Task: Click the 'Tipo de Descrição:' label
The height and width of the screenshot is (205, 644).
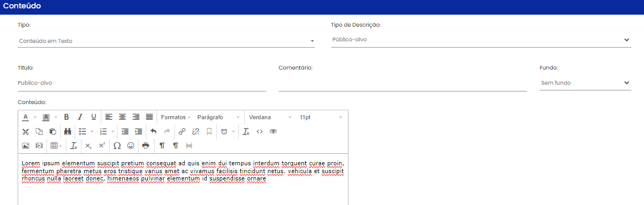Action: (x=356, y=25)
